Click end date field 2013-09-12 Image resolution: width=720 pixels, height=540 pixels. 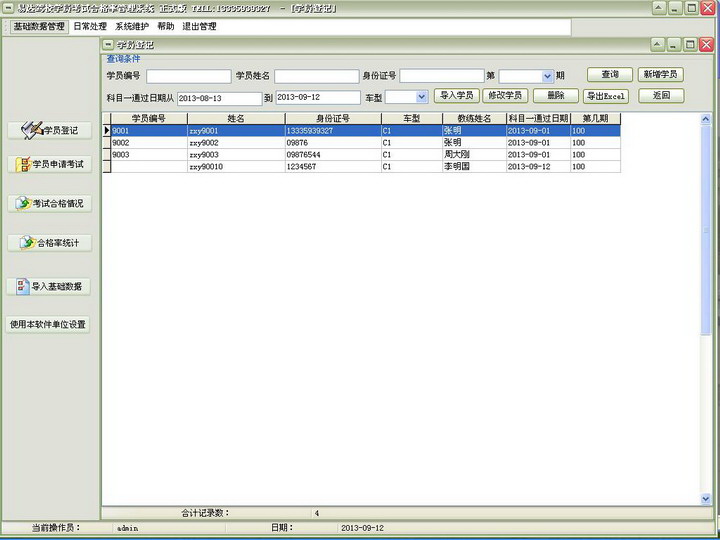click(x=318, y=97)
